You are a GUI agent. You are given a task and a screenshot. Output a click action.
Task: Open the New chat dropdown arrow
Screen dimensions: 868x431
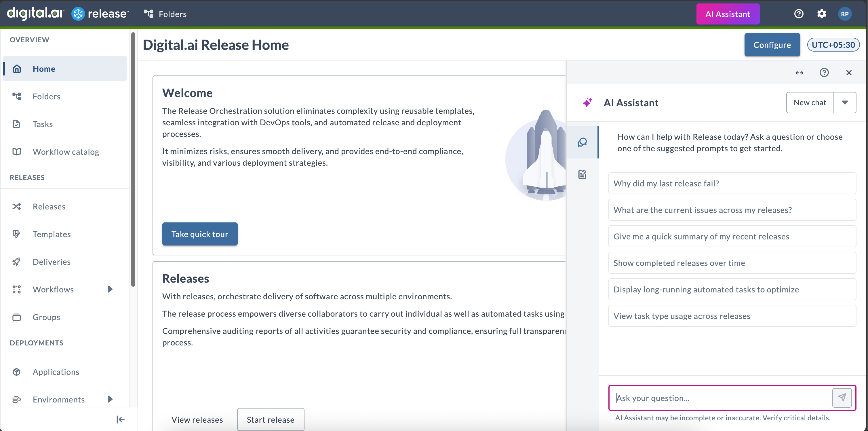click(844, 103)
